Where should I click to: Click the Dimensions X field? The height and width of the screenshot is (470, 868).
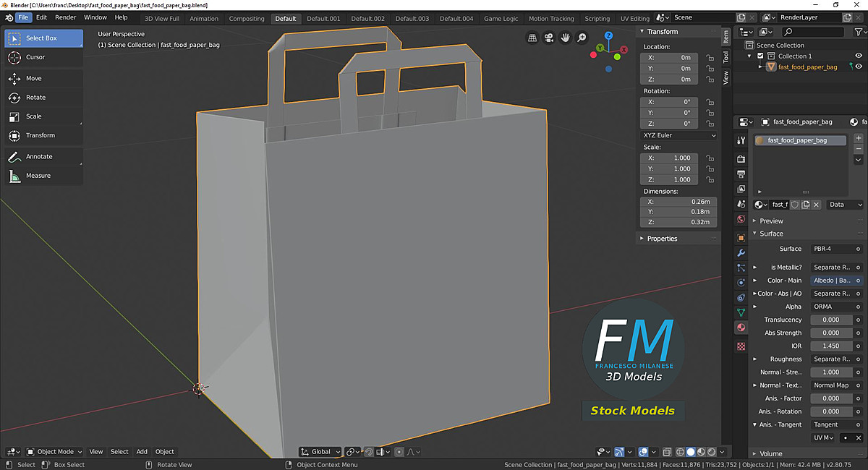click(678, 202)
